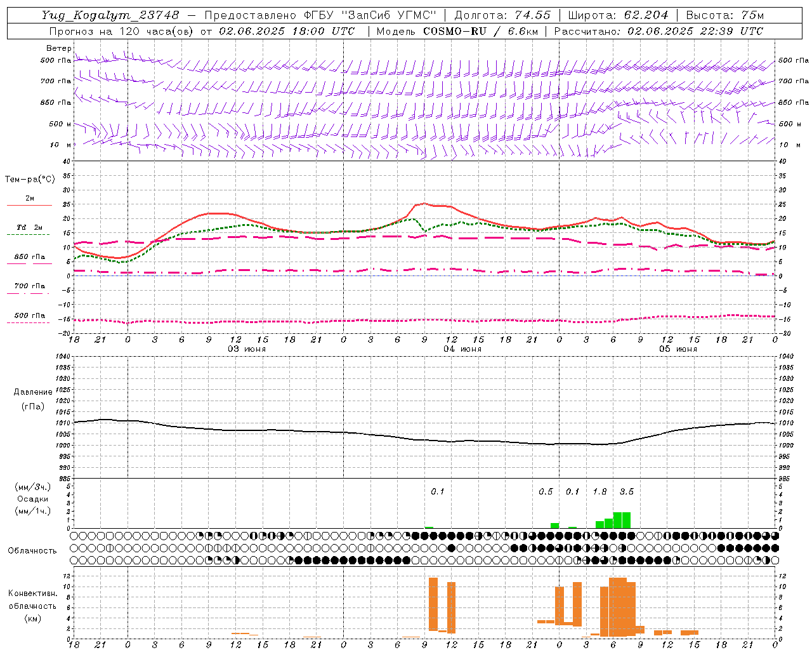Click the 05 июня date label
The height and width of the screenshot is (650, 812).
click(678, 349)
